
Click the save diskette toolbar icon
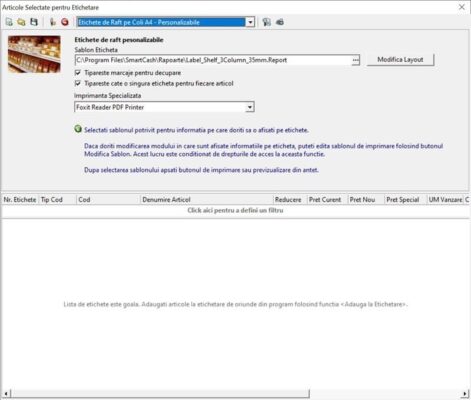point(34,22)
